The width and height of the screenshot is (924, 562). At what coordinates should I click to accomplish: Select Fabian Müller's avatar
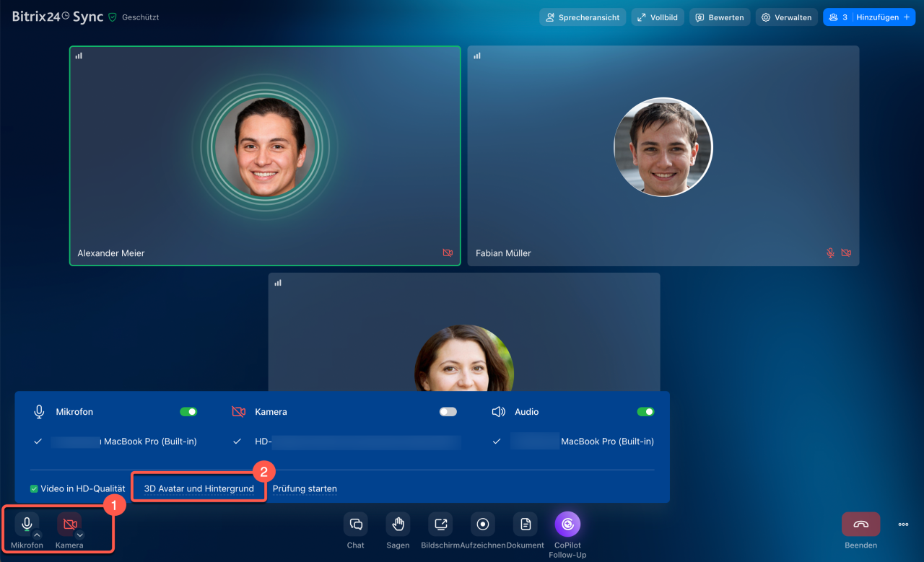click(663, 147)
